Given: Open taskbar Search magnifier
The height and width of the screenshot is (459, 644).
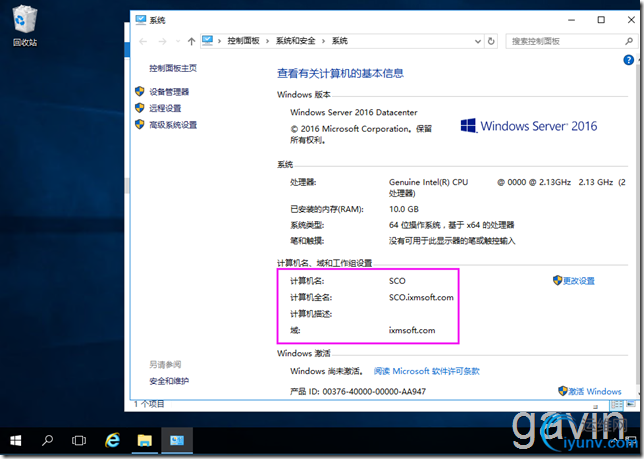Looking at the screenshot, I should [x=47, y=441].
